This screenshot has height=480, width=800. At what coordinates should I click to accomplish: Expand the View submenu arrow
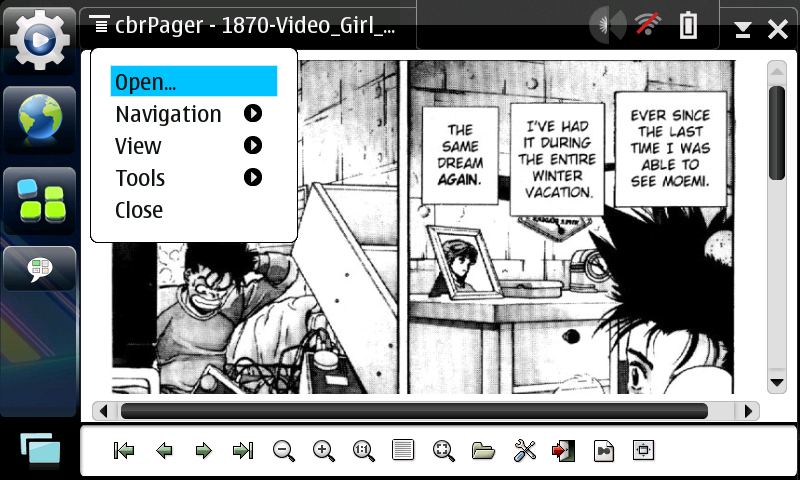pos(253,145)
